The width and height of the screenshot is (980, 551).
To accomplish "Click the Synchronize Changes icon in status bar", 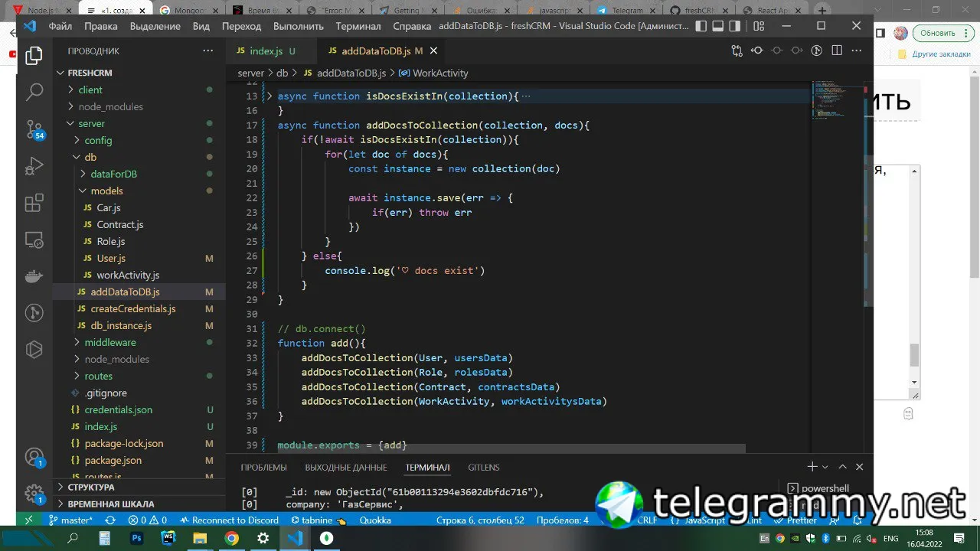I will 110,520.
